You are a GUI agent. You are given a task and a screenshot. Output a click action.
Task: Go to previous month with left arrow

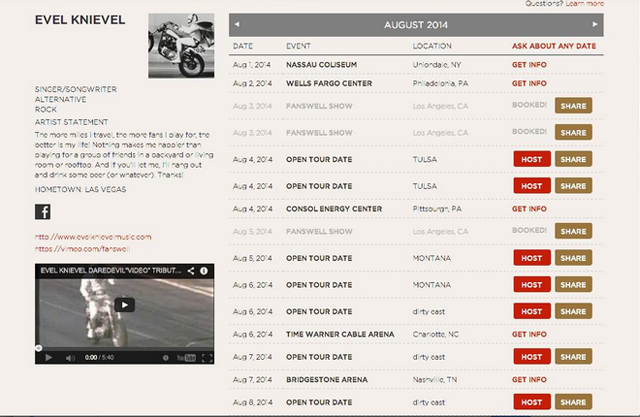[x=237, y=24]
